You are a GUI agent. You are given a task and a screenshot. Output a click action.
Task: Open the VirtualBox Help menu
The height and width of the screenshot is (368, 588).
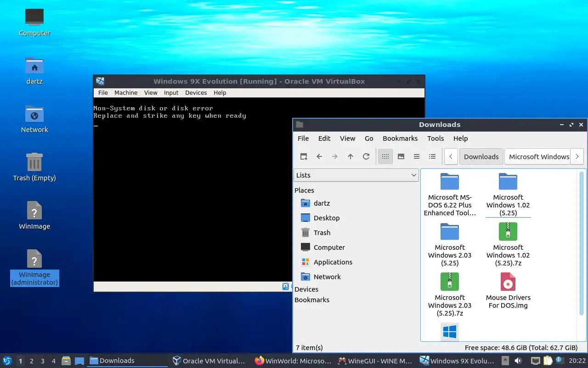click(x=220, y=92)
